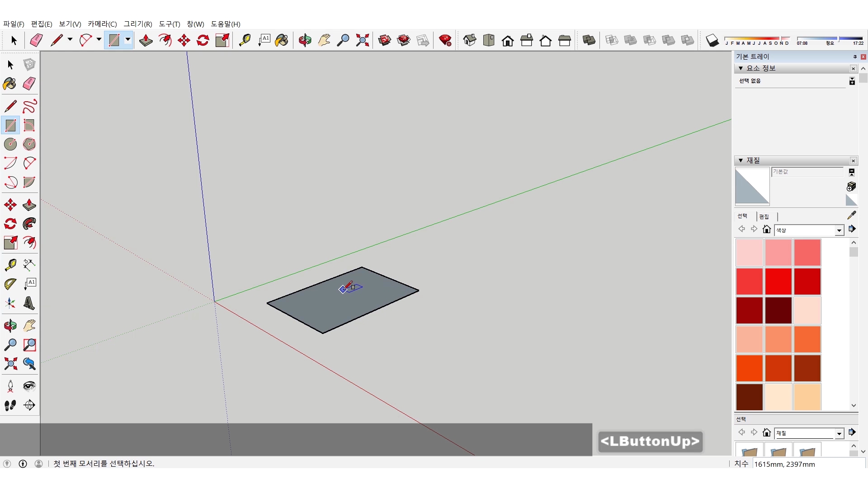Select the Walk tool footprints icon
This screenshot has width=868, height=488.
(x=10, y=405)
